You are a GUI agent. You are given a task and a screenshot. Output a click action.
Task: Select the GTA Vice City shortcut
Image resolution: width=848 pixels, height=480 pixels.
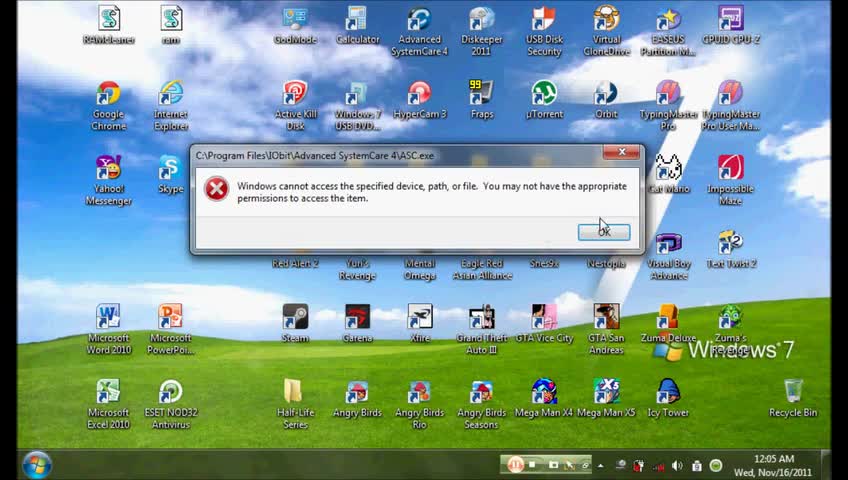[x=544, y=324]
